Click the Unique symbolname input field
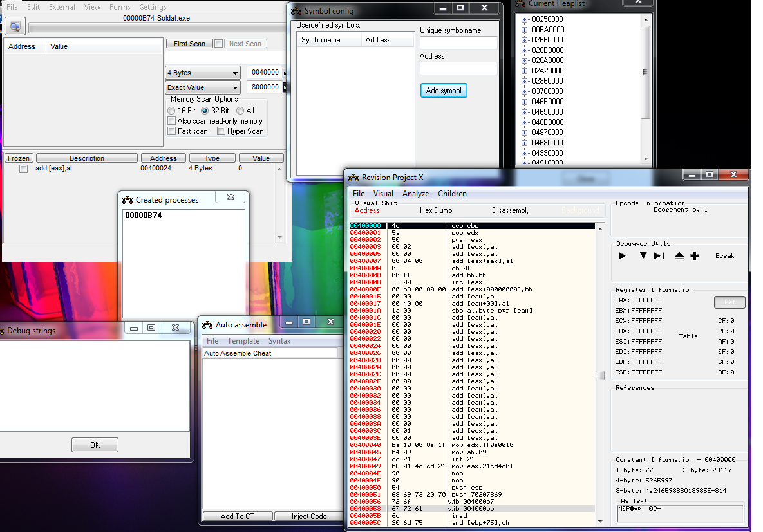Viewport: 763px width, 532px height. click(x=458, y=43)
